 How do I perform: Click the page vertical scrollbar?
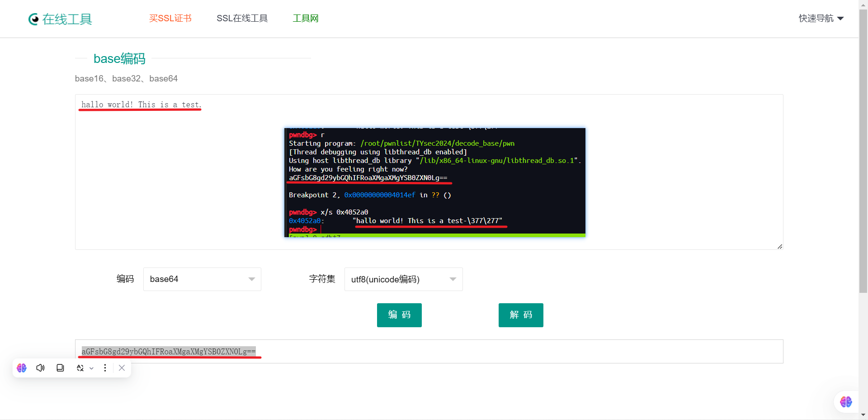(x=863, y=152)
